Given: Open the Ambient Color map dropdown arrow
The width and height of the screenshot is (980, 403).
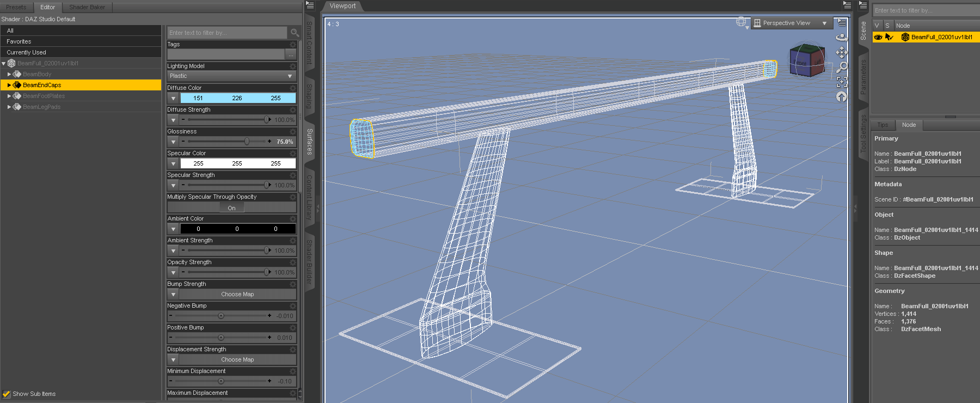Looking at the screenshot, I should (x=173, y=229).
